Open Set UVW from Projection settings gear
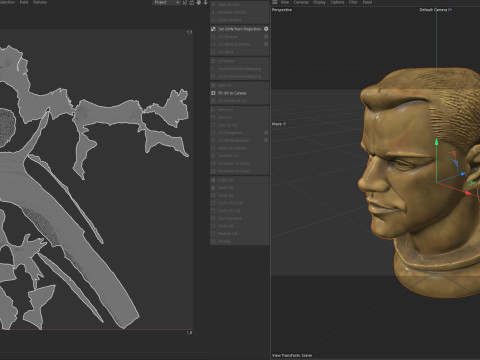 coord(266,29)
